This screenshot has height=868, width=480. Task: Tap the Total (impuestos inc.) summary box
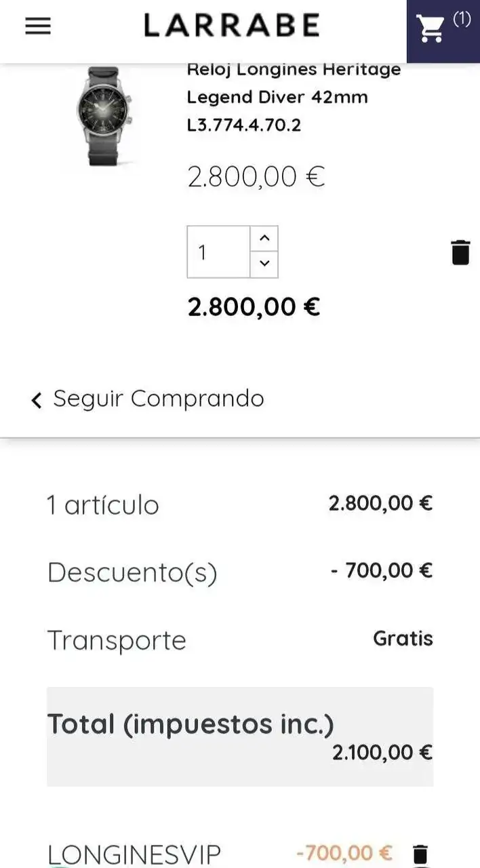[240, 736]
